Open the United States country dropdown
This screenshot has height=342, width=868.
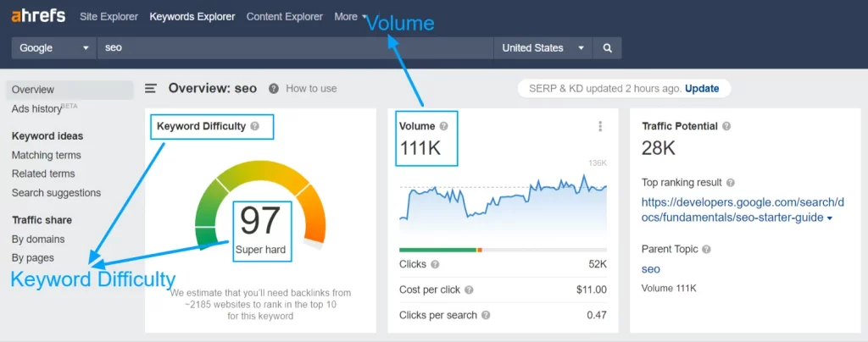tap(542, 48)
